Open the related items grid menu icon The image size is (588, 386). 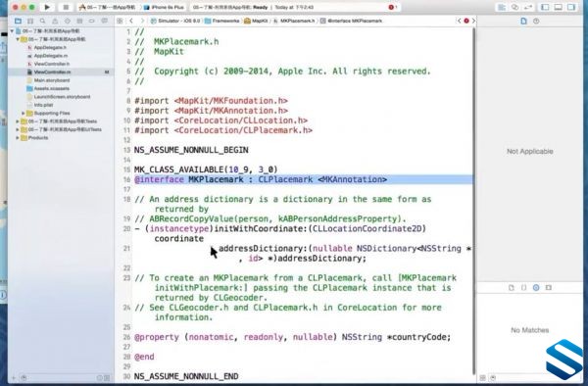point(120,21)
